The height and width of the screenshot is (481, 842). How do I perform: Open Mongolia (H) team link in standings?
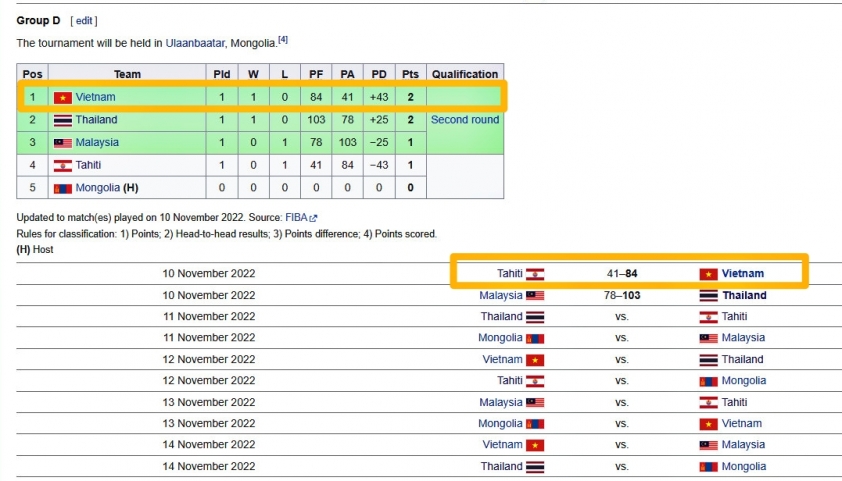coord(97,188)
